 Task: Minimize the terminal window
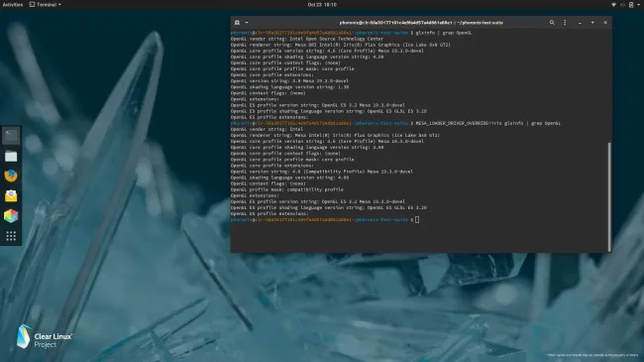[580, 23]
